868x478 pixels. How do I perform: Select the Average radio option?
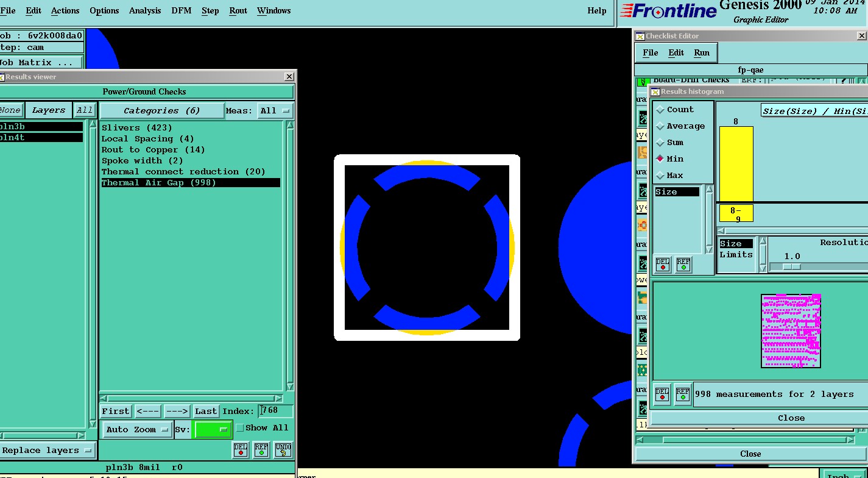pyautogui.click(x=660, y=126)
